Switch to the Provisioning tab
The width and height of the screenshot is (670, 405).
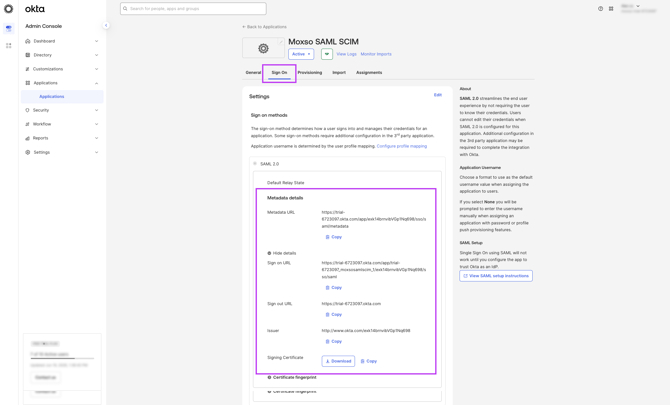(x=310, y=73)
